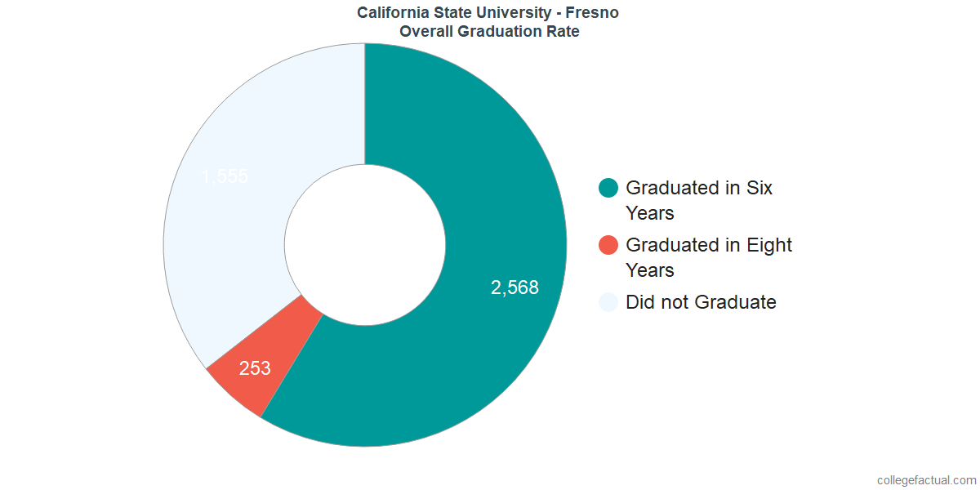Click the 253 data label

click(255, 368)
